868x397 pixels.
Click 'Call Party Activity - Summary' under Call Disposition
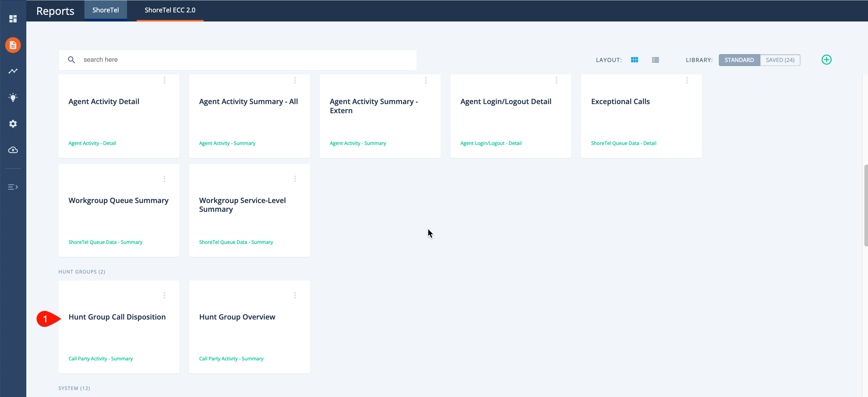(x=100, y=359)
